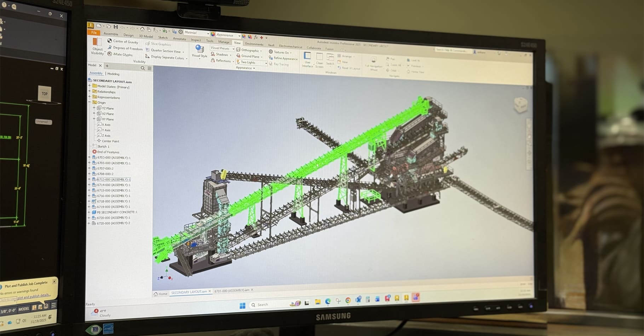Click the Ground Plane icon
644x336 pixels.
click(x=238, y=57)
